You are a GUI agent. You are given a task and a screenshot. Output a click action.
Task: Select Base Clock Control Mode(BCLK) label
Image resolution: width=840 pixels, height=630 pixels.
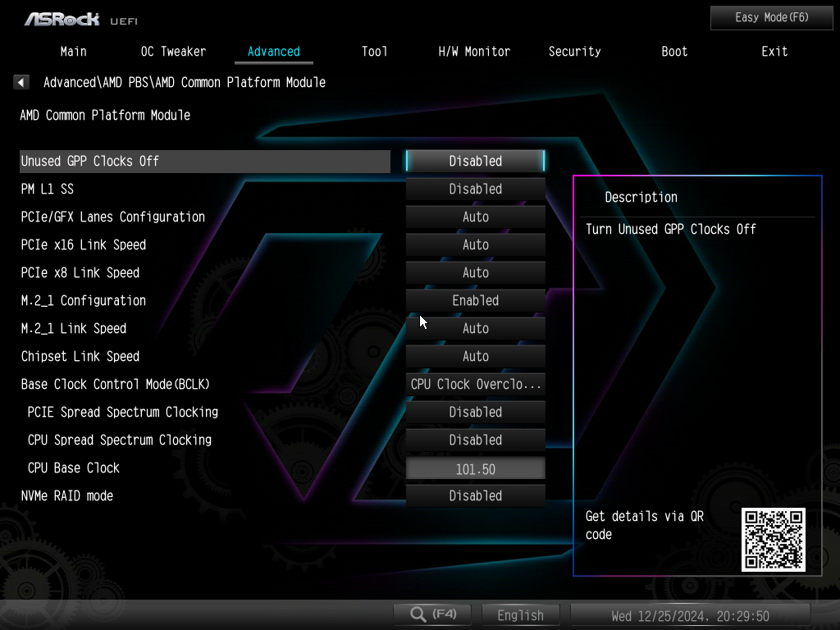tap(115, 384)
